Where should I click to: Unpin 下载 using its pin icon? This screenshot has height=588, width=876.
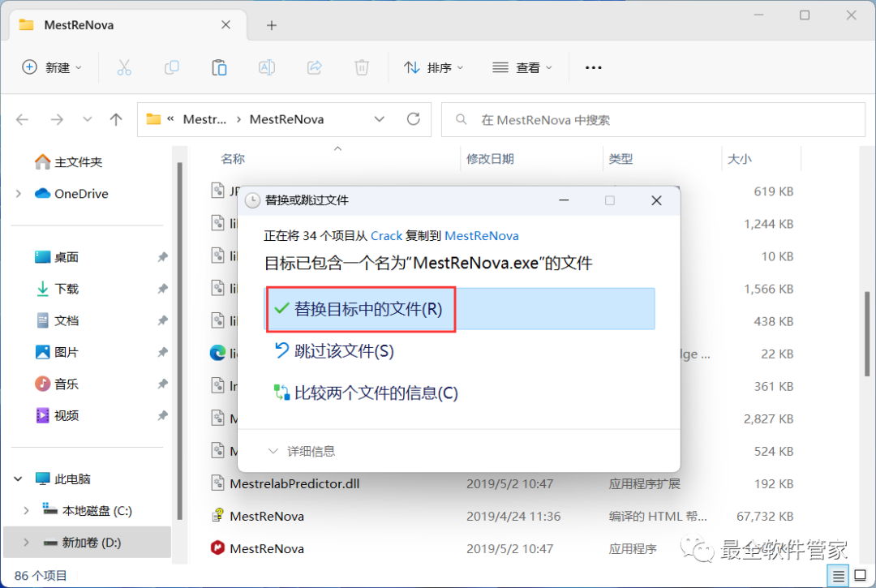click(x=162, y=289)
